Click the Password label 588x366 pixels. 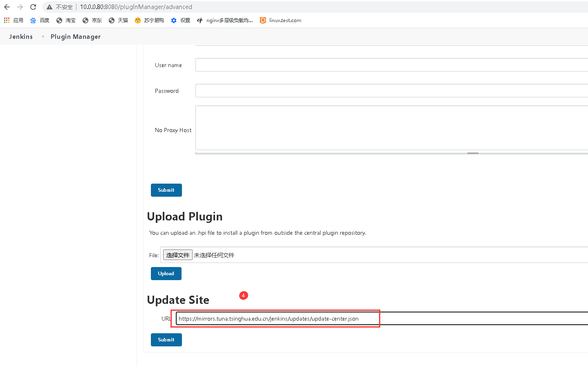(x=167, y=91)
